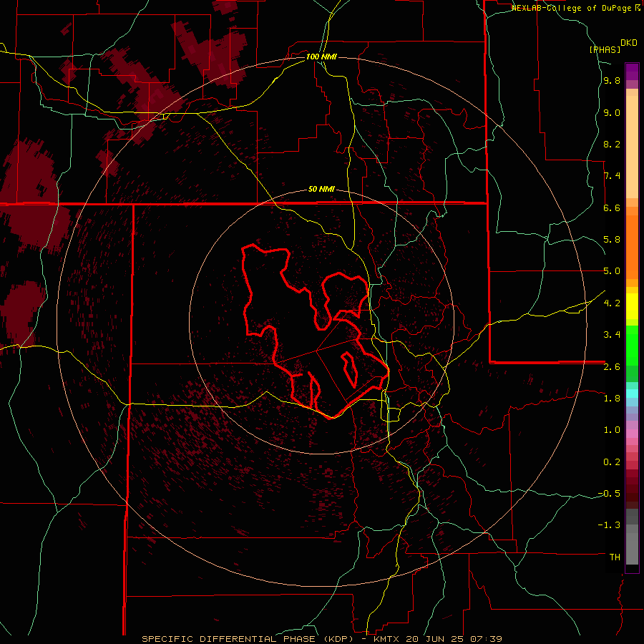The height and width of the screenshot is (644, 644).
Task: Click the 1.8 legend scale value
Action: [612, 399]
